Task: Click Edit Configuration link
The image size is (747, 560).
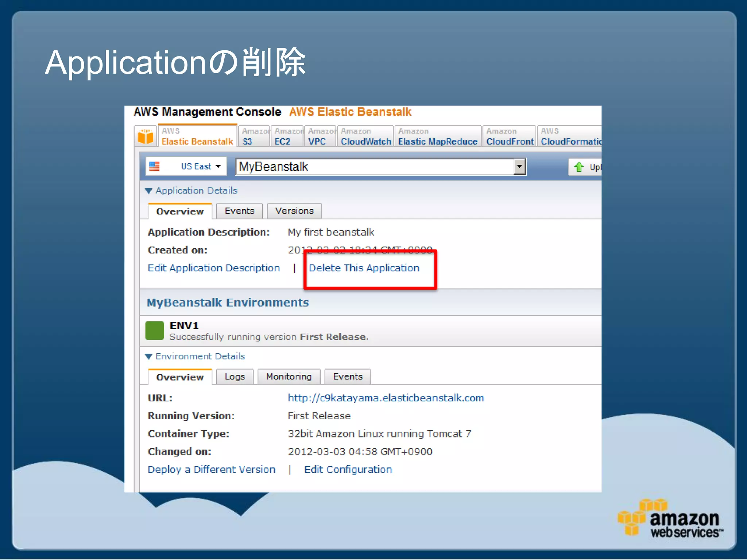Action: click(x=348, y=470)
